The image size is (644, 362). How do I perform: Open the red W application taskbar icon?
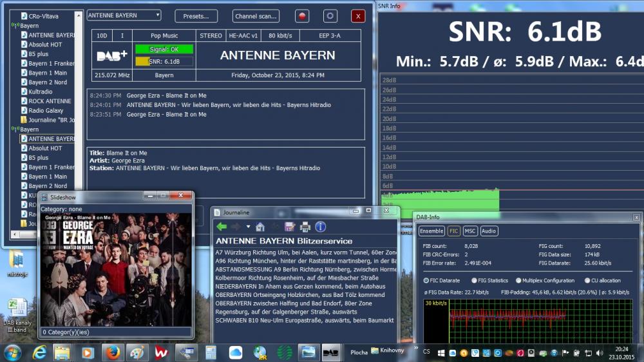(162, 352)
